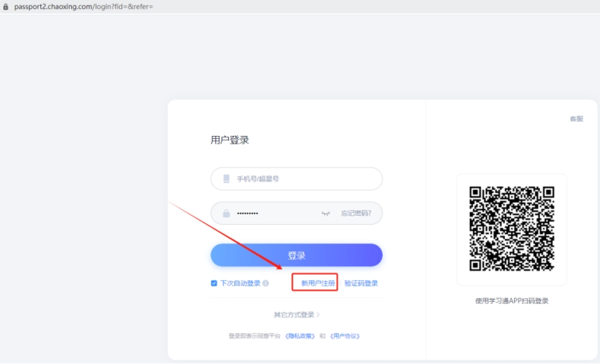Click the info icon beside 下次自动登录
600x364 pixels.
266,283
